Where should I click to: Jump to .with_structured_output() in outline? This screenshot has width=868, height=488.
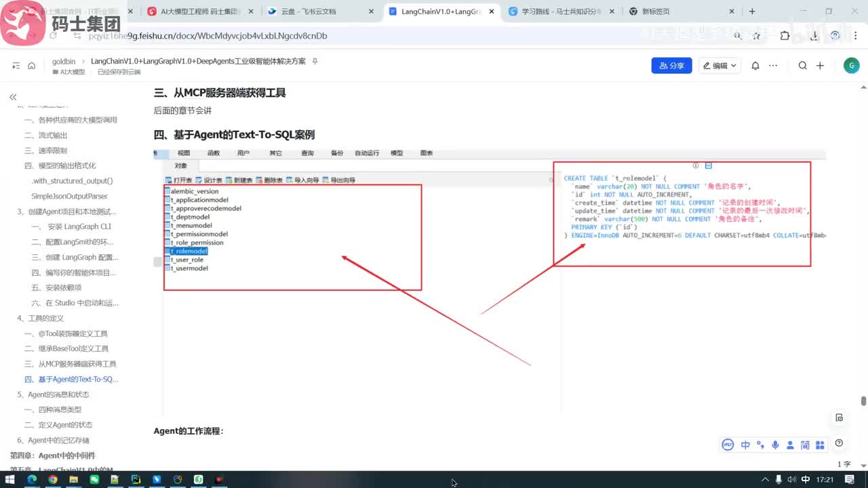[x=72, y=181]
